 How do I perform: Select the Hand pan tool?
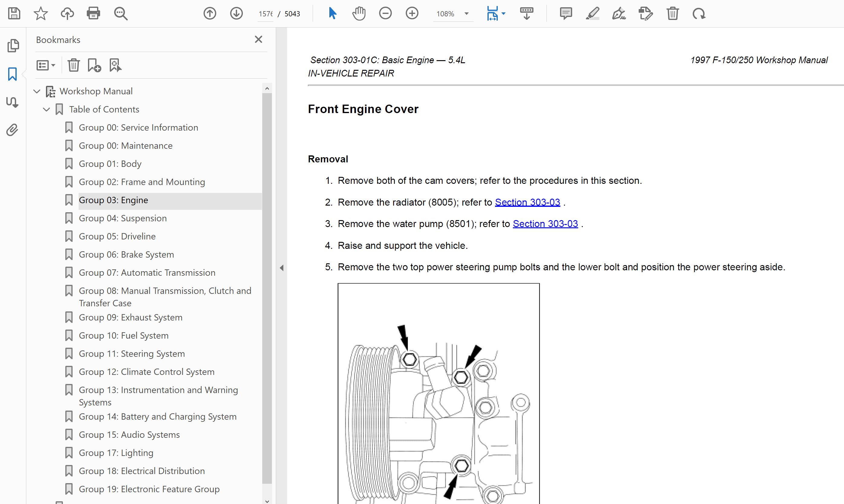tap(359, 14)
